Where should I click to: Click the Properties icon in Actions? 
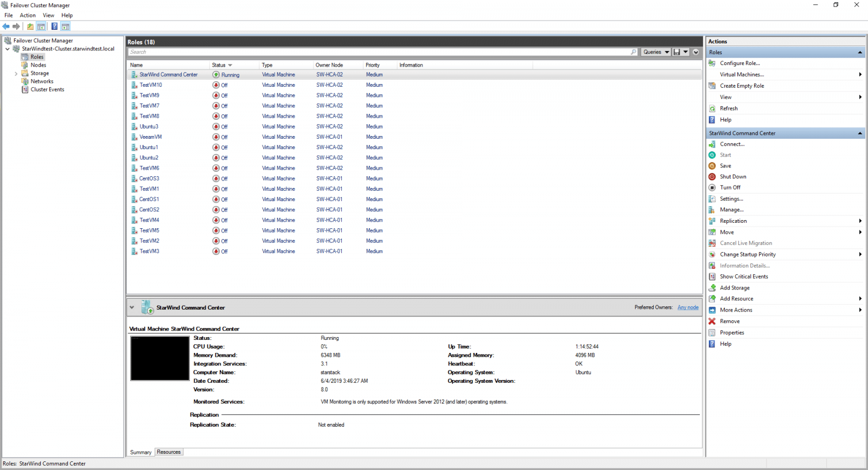tap(712, 333)
